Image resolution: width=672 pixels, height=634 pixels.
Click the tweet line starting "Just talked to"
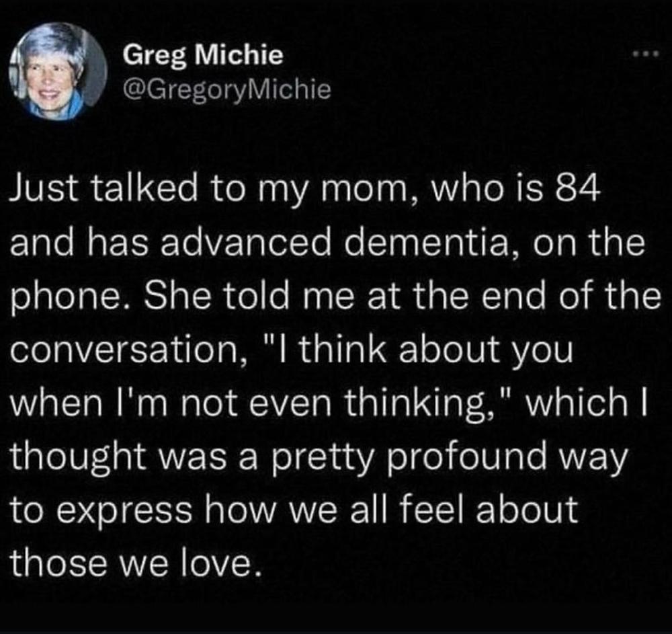tap(304, 189)
